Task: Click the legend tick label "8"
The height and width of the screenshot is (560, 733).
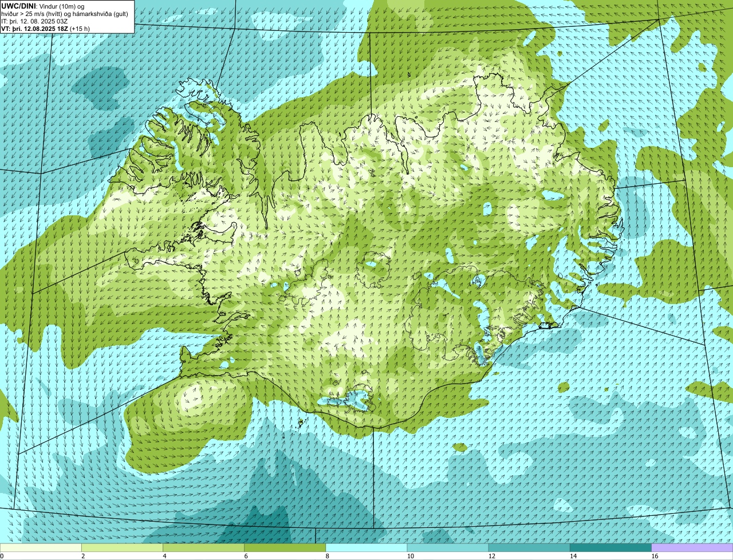Action: (328, 556)
